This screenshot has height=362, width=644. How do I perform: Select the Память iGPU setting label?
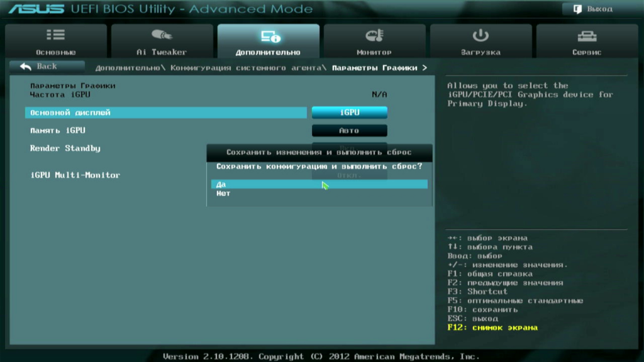tap(58, 131)
